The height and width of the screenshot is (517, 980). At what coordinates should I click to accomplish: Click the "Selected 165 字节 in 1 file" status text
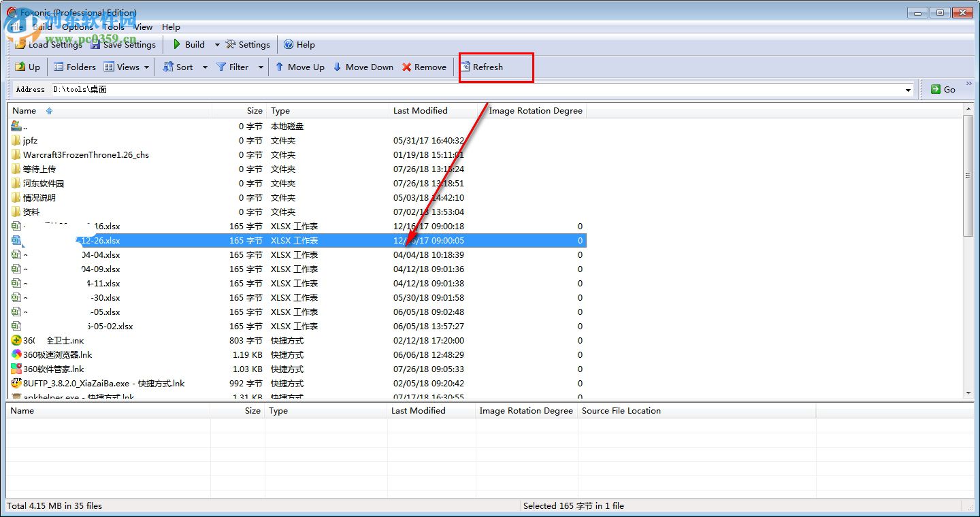[x=574, y=506]
